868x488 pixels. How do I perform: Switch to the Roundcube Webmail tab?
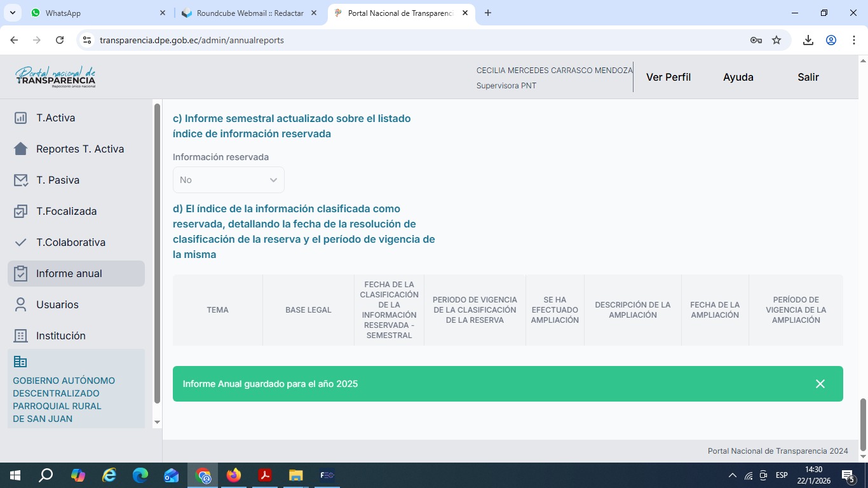click(249, 13)
